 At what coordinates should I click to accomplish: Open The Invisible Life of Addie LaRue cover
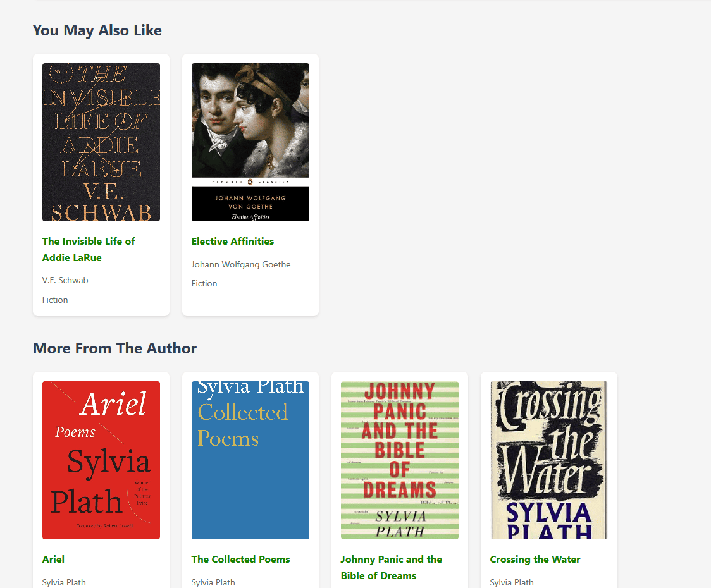tap(101, 142)
